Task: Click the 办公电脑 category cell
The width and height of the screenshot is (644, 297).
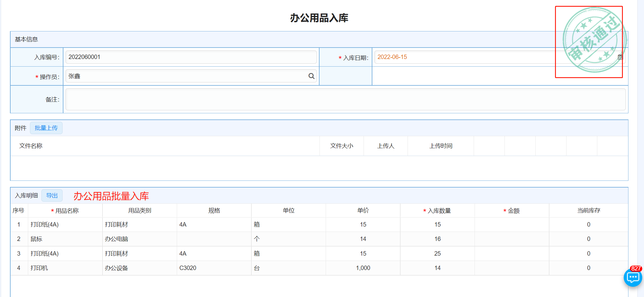Action: click(117, 239)
